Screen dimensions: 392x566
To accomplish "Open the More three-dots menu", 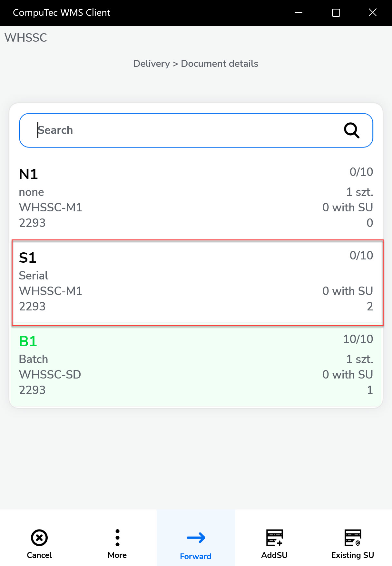I will [x=117, y=538].
